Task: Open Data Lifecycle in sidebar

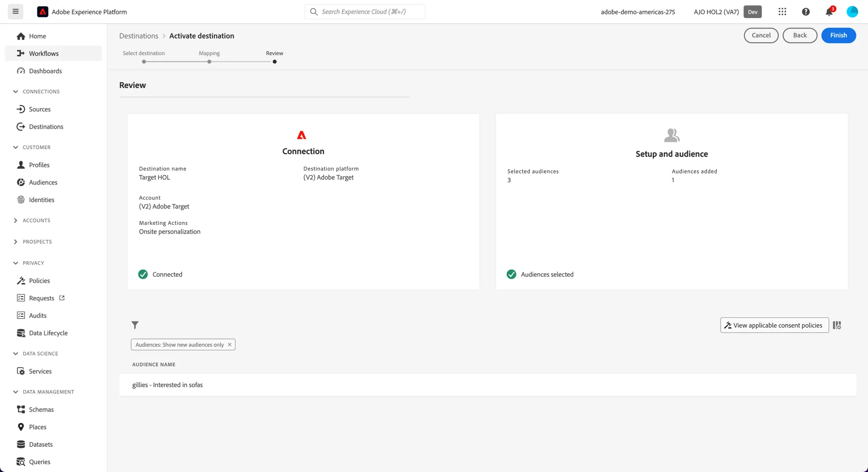Action: [53, 333]
